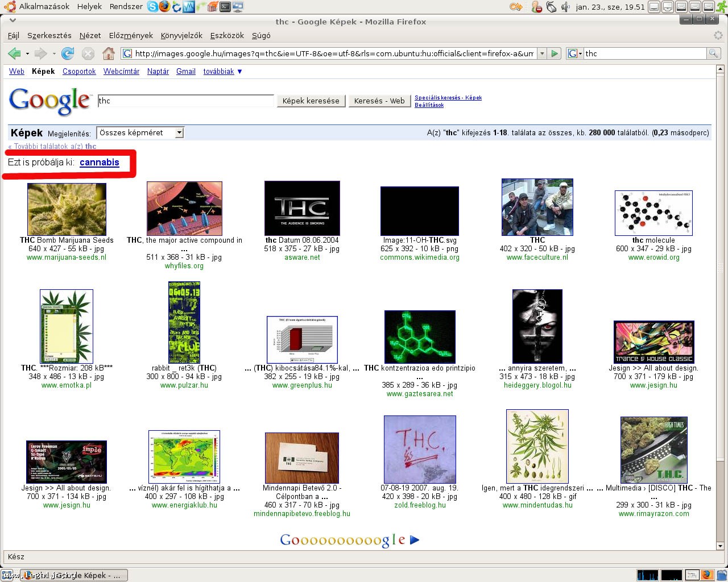728x582 pixels.
Task: Expand the továbbiak more menu
Action: (x=223, y=72)
